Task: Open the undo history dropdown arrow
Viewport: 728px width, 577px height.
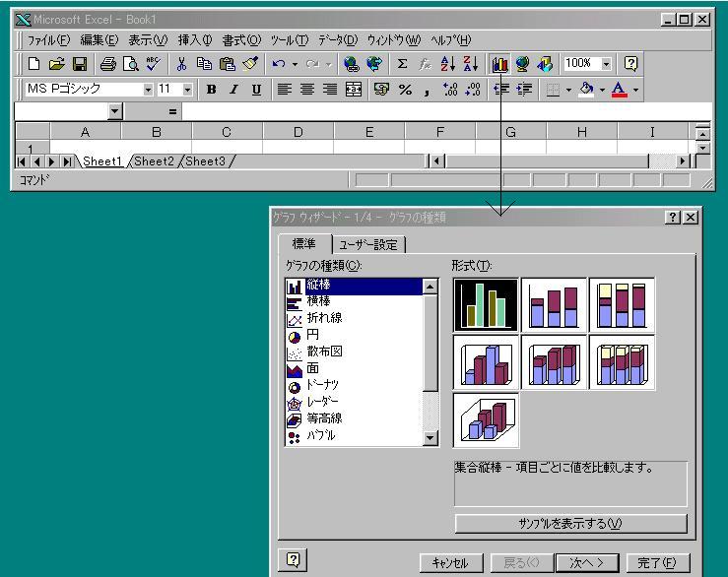Action: pos(295,64)
